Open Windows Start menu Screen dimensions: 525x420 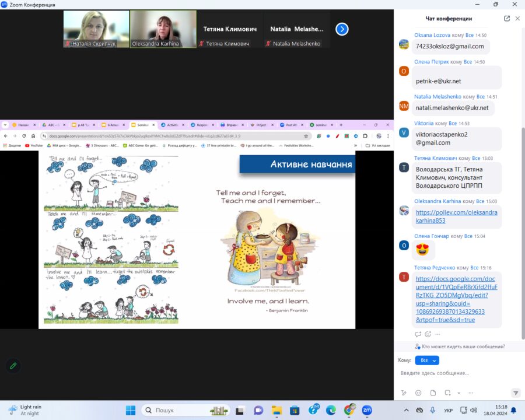(x=131, y=410)
